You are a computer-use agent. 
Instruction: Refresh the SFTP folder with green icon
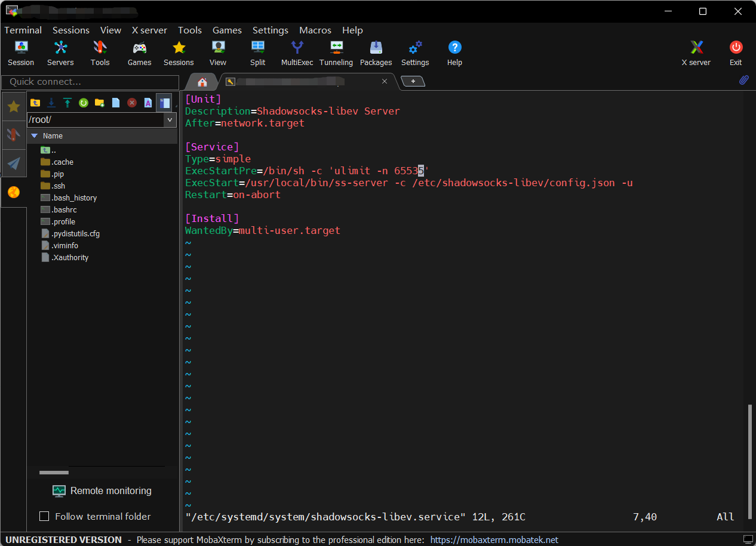(x=84, y=103)
